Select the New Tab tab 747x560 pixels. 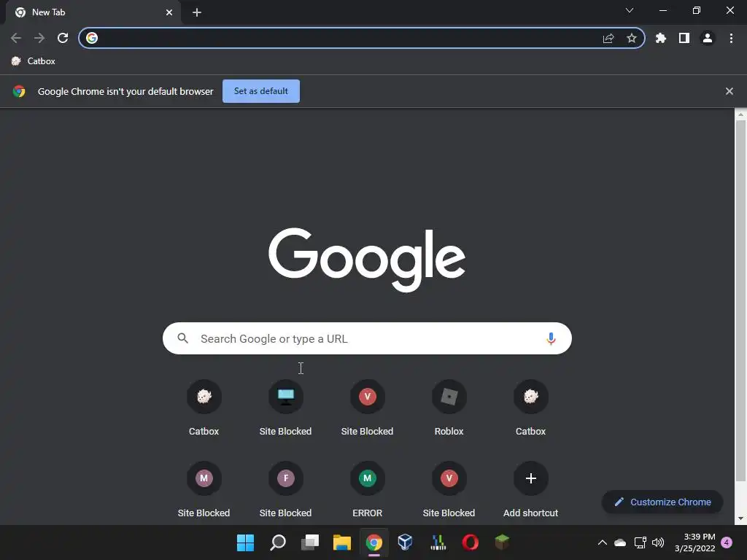93,12
